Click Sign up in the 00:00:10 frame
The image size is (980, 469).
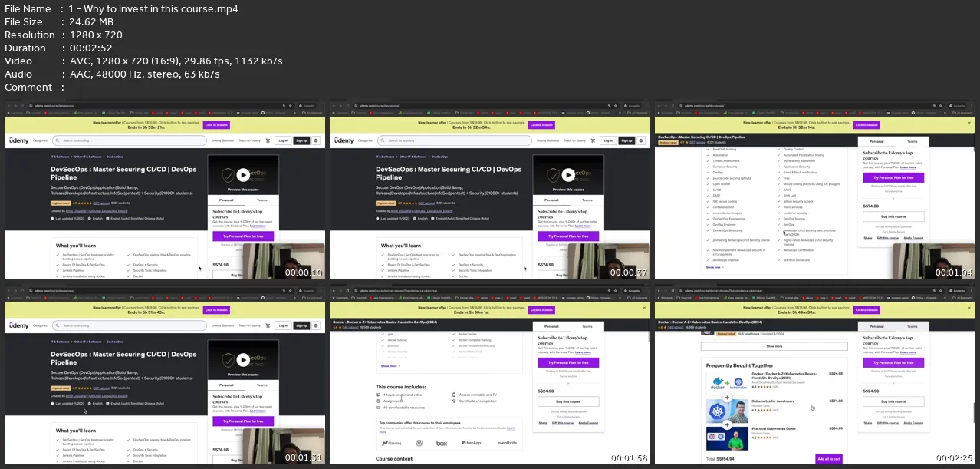(302, 140)
